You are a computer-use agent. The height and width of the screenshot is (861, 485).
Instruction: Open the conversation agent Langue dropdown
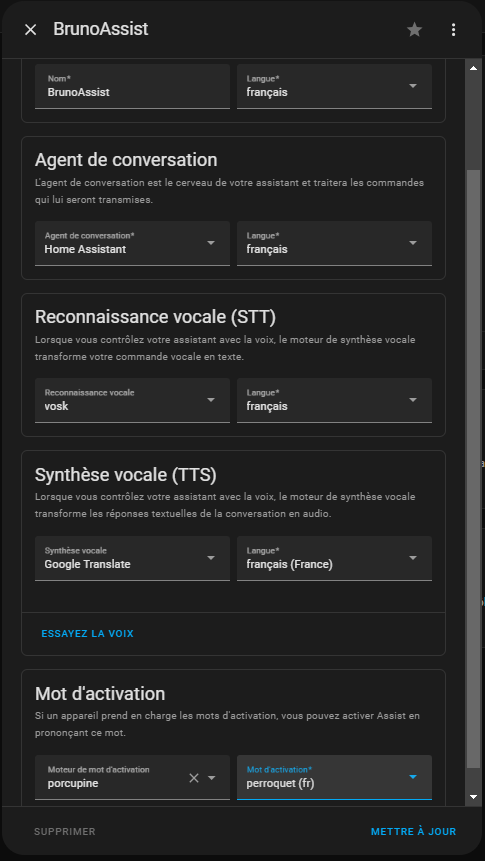click(x=334, y=243)
